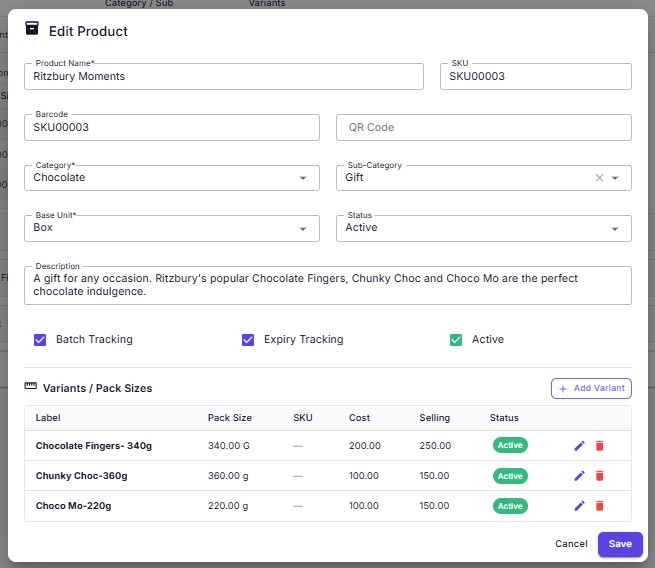Select the Chunky Choc-360g label
655x568 pixels.
[81, 476]
